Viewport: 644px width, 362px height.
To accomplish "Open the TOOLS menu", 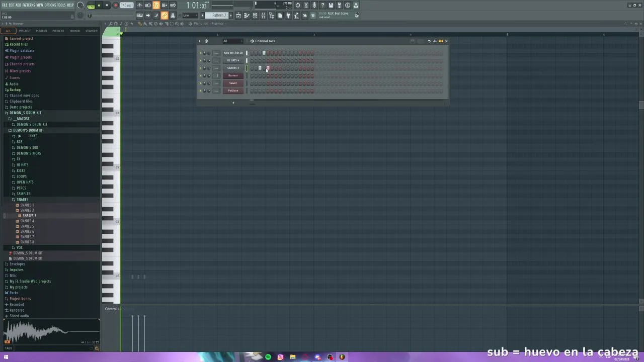I will 61,5.
